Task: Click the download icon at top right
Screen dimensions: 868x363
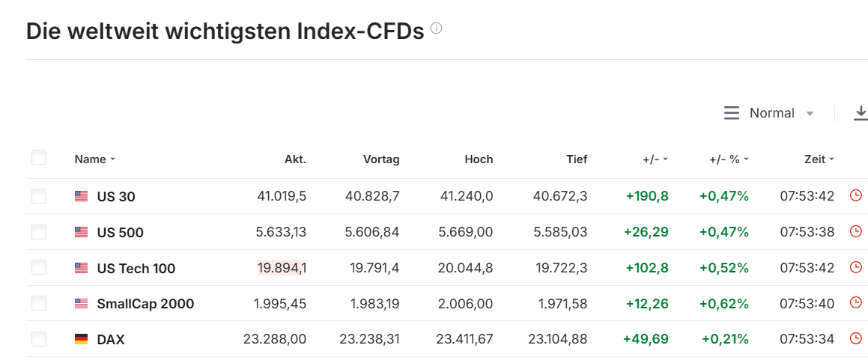Action: tap(861, 113)
